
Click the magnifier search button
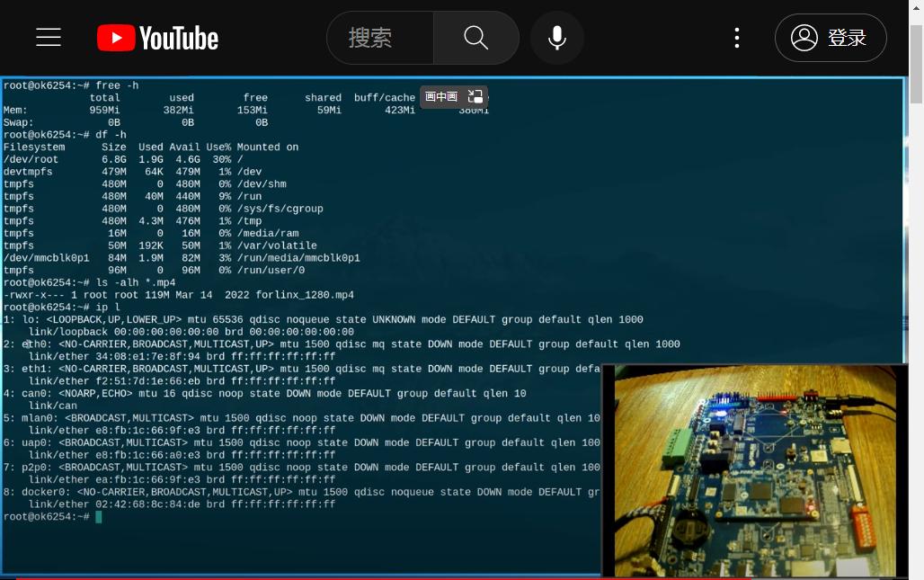(476, 38)
